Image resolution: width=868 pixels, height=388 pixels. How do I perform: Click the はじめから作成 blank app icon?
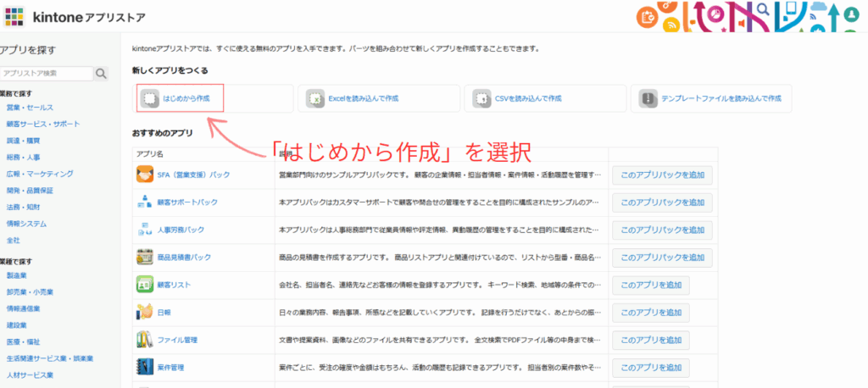(x=149, y=98)
